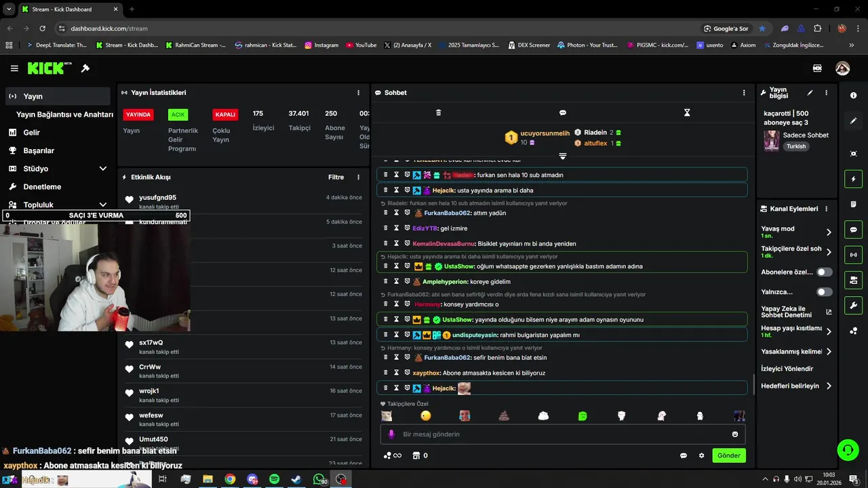
Task: Open the theater mode icon in top header
Action: [817, 68]
